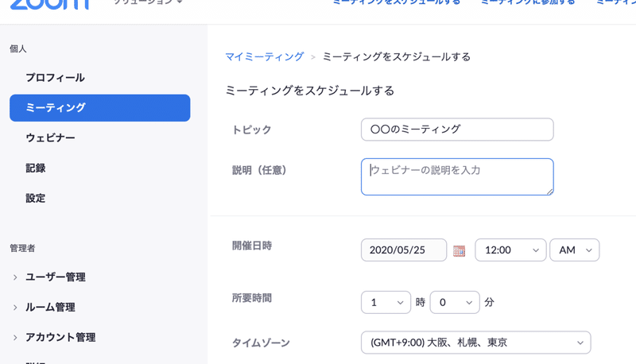Screen dimensions: 636x364
Task: Open 記録 sidebar item
Action: click(x=36, y=168)
